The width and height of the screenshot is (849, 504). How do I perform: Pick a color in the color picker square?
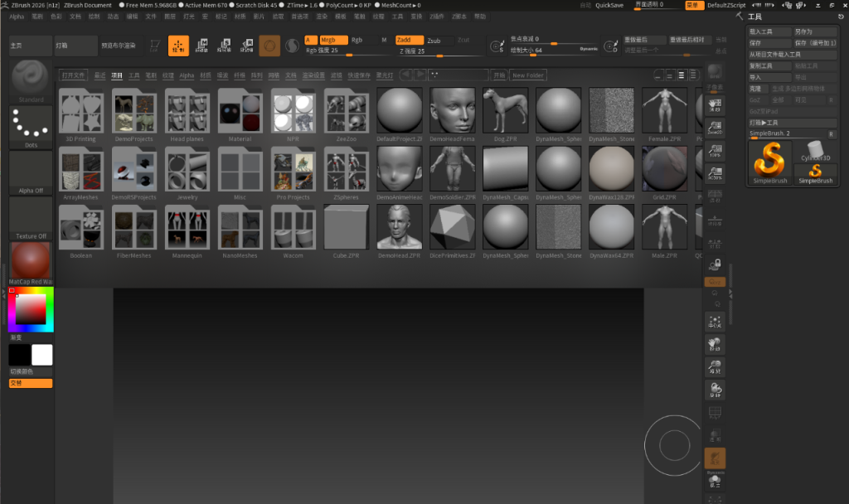(32, 309)
